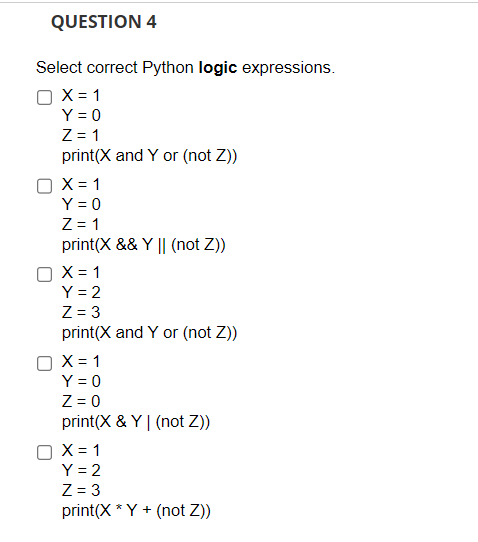This screenshot has width=478, height=542.
Task: Enable the checkbox for the X & Y | (not Z) option
Action: point(45,363)
